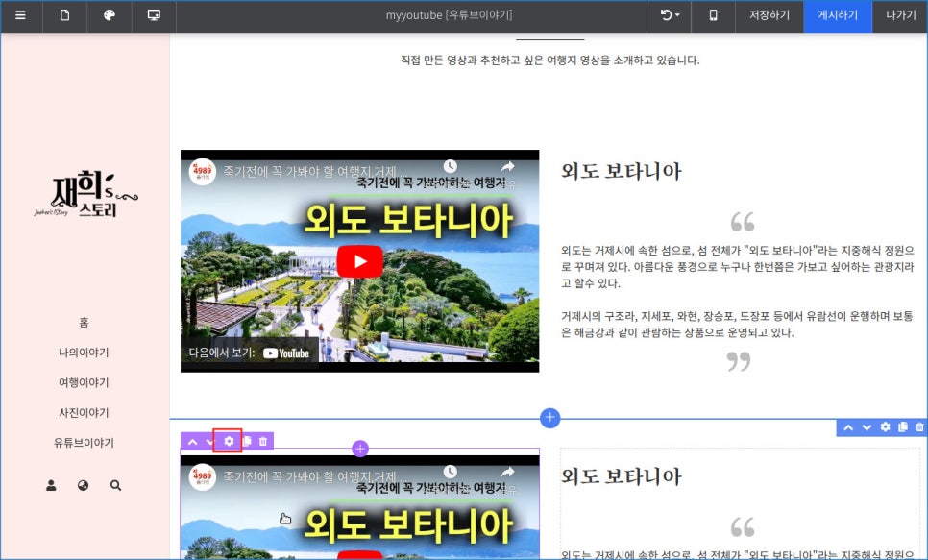Screen dimensions: 928x560
Task: Click the purple add element plus button
Action: 360,449
